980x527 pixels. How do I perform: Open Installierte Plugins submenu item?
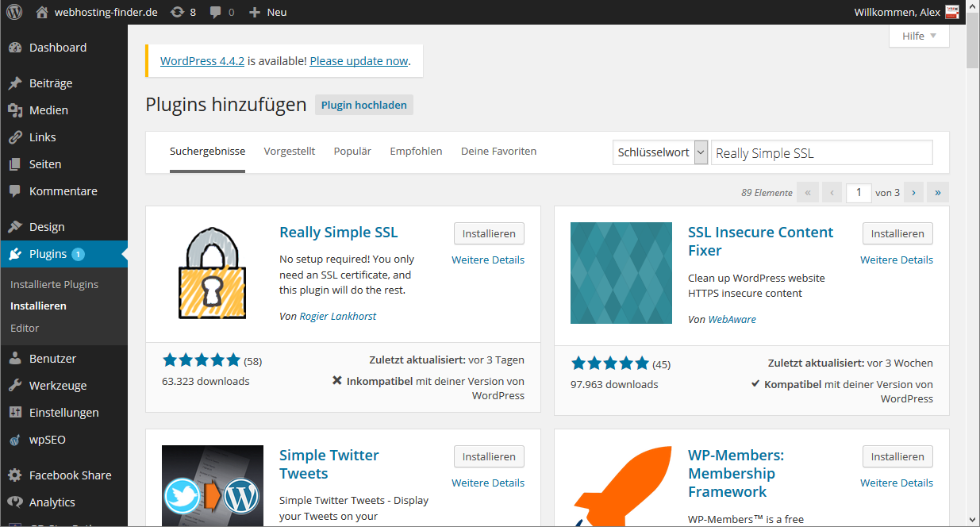55,284
